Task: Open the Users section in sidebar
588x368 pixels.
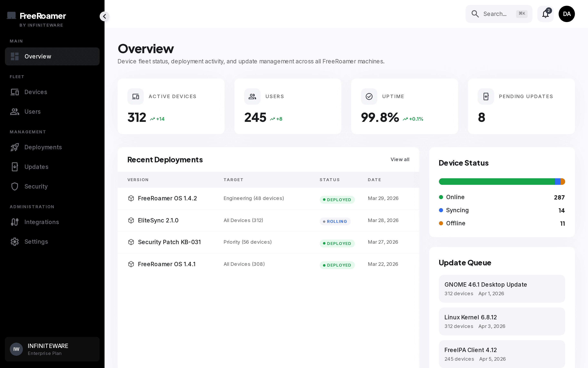Action: pyautogui.click(x=52, y=111)
